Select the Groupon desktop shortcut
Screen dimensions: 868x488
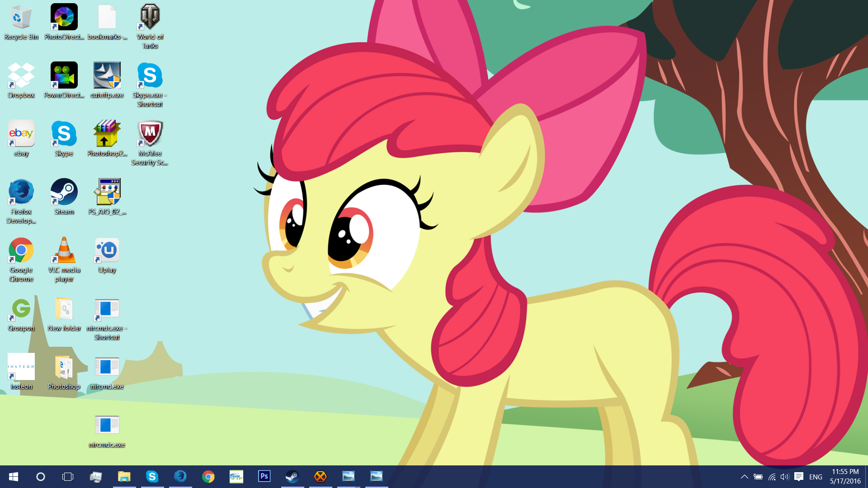tap(21, 309)
